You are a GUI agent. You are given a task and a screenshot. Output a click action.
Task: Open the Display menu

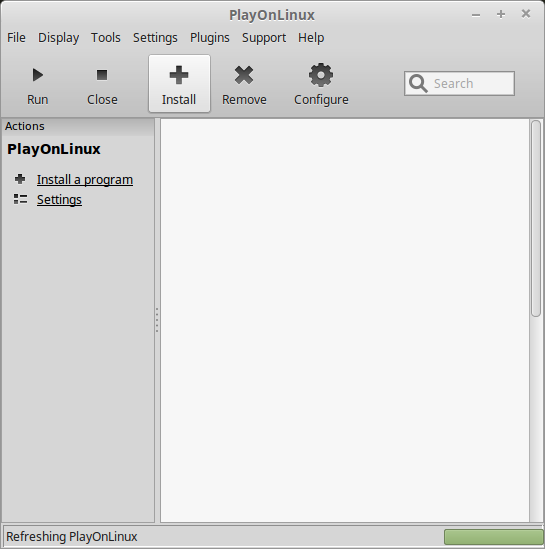[x=58, y=37]
